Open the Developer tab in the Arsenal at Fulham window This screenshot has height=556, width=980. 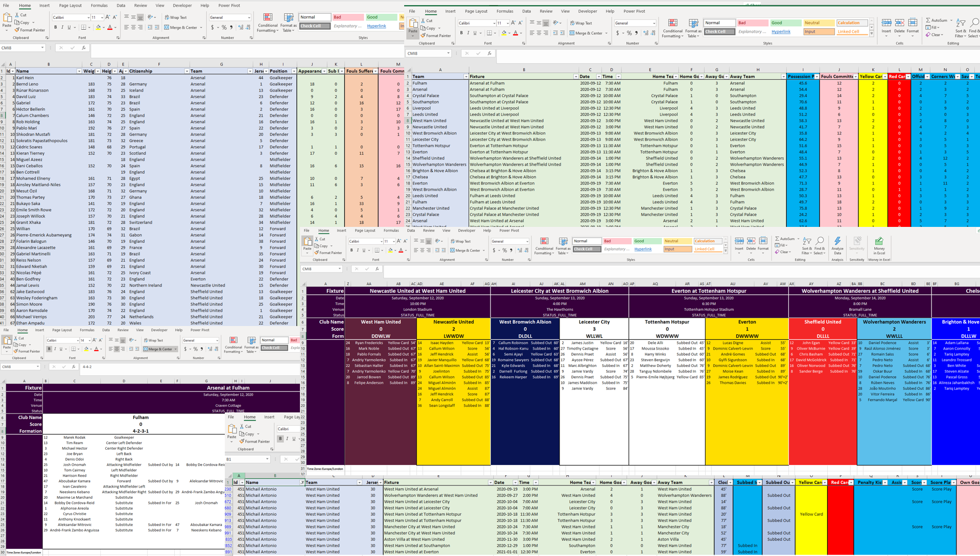click(x=159, y=330)
